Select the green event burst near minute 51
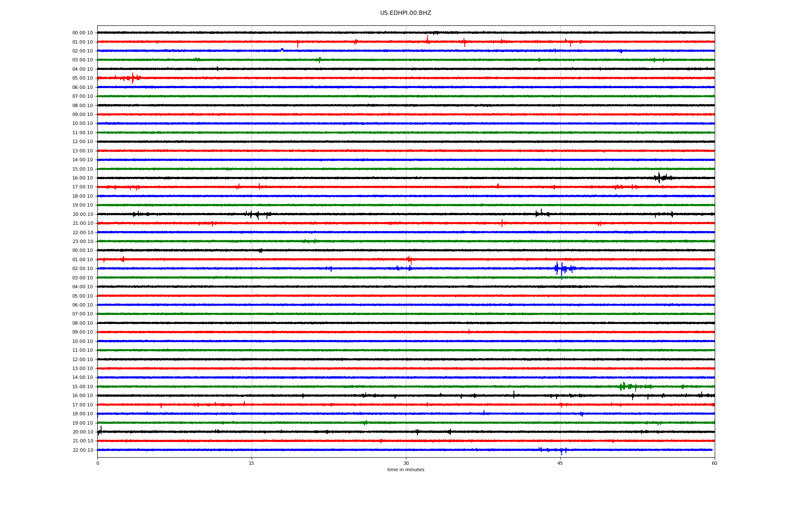This screenshot has width=812, height=508. pos(624,386)
